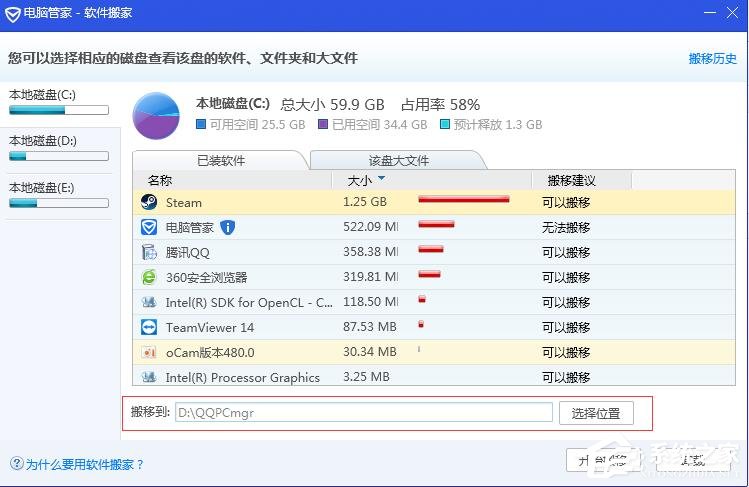Switch to the 已装软件 tab

(221, 160)
